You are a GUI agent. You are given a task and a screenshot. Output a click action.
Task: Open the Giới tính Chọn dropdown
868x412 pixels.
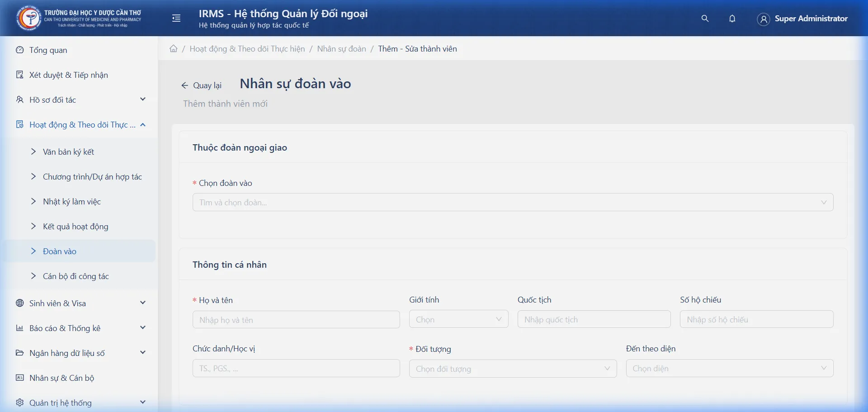pos(458,319)
